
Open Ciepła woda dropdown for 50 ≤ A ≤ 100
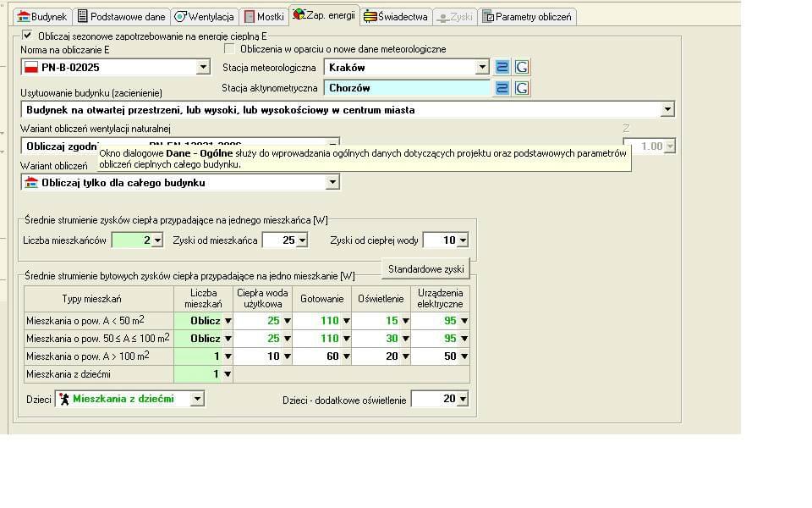pyautogui.click(x=287, y=339)
